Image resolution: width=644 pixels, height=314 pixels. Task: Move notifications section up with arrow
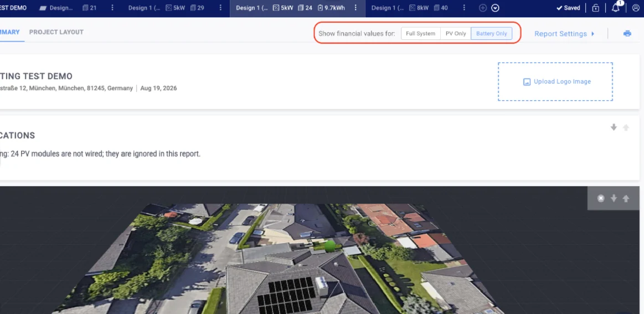pos(626,127)
